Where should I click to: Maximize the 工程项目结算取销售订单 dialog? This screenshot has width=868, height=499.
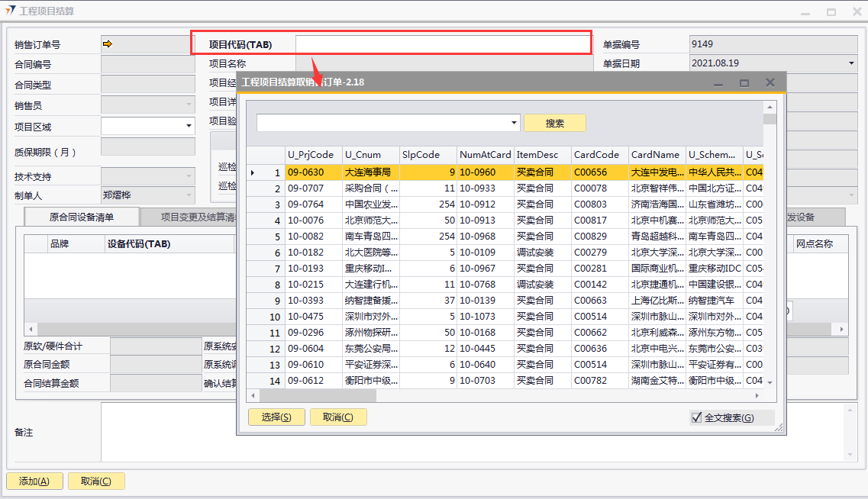tap(744, 82)
